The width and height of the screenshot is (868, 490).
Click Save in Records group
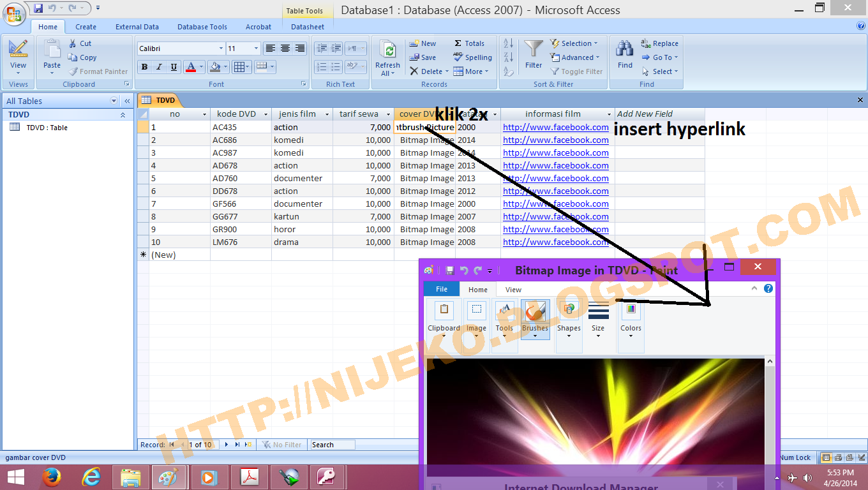(x=423, y=57)
